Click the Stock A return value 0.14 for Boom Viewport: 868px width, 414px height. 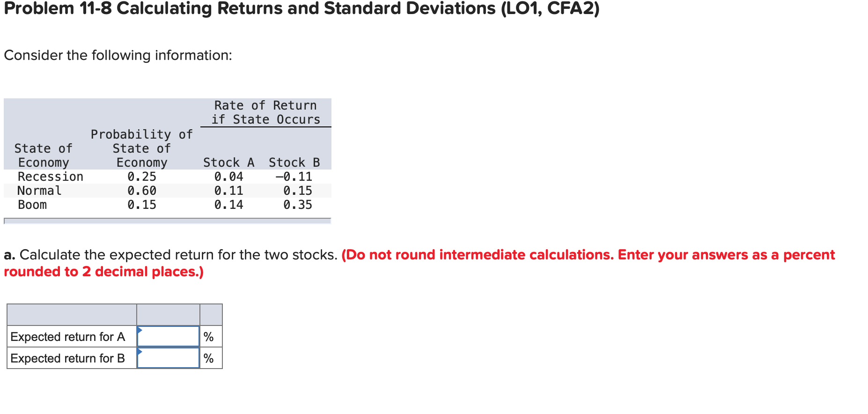(228, 204)
